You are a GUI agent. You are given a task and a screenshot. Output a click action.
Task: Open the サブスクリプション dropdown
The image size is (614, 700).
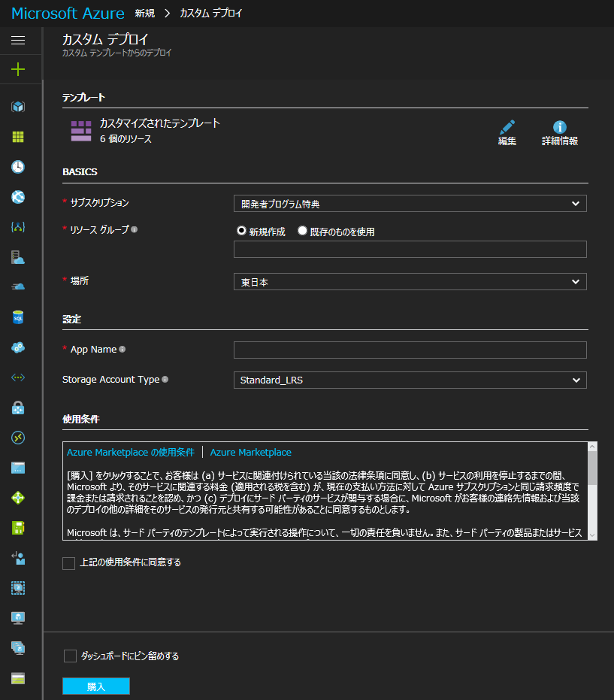(x=410, y=204)
